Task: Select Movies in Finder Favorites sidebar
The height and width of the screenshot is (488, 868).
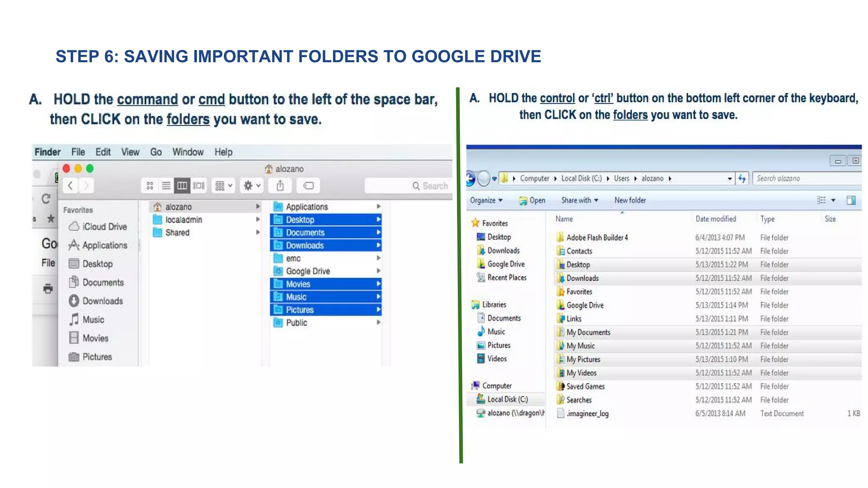Action: 89,338
